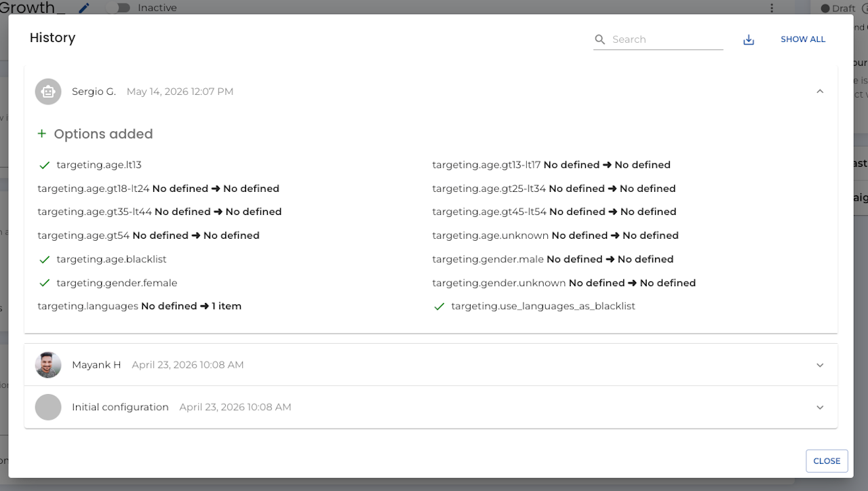Screen dimensions: 868x491
Task: Click the checkmark for targeting.age.blacklist
Action: (x=45, y=259)
